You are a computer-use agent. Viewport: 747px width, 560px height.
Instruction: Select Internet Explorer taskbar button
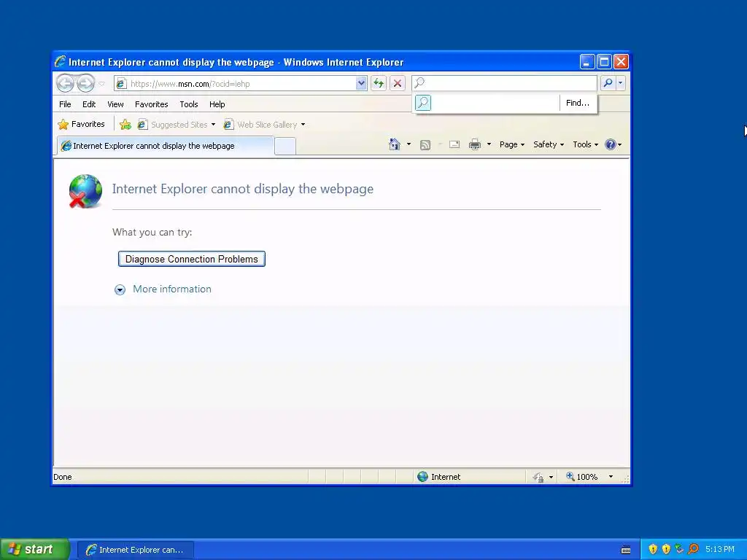[x=135, y=550]
